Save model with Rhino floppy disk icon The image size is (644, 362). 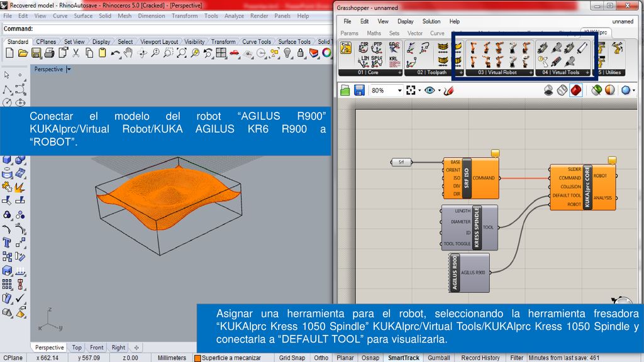coord(36,53)
